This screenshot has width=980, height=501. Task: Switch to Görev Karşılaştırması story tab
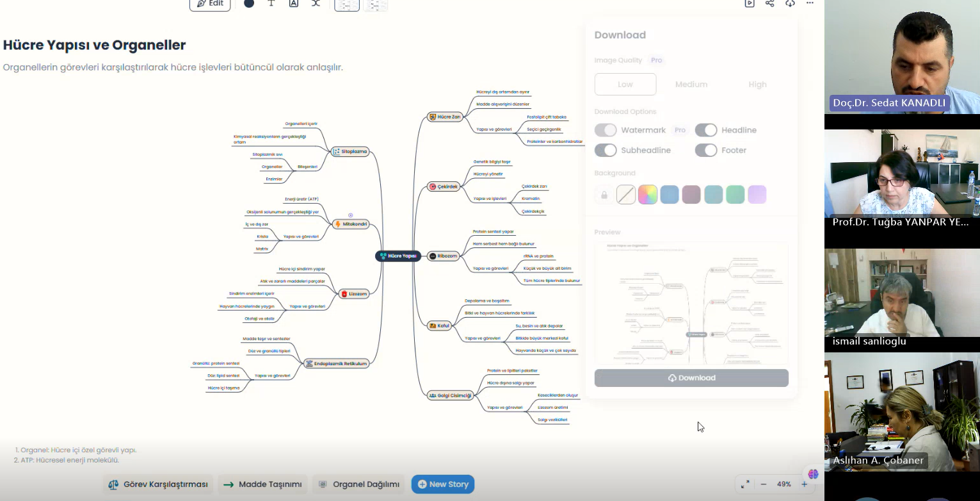(x=158, y=484)
